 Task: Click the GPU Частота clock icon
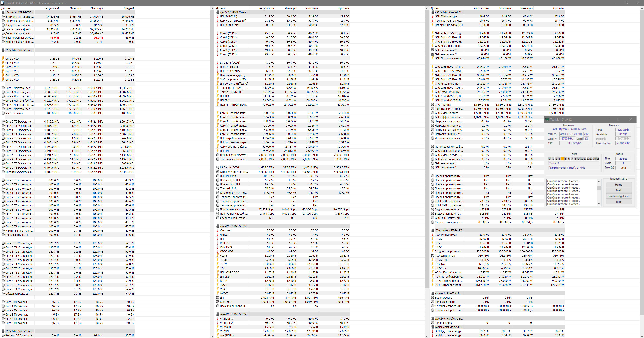coord(433,105)
